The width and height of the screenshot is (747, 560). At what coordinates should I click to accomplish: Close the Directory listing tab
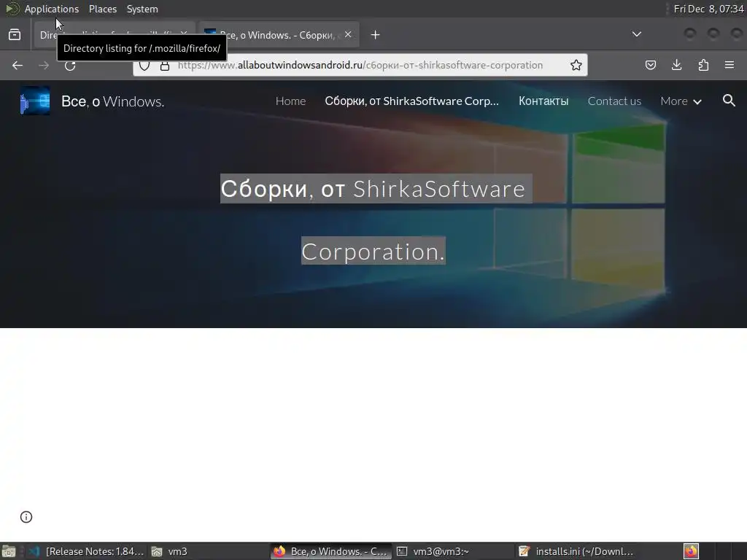coord(183,34)
